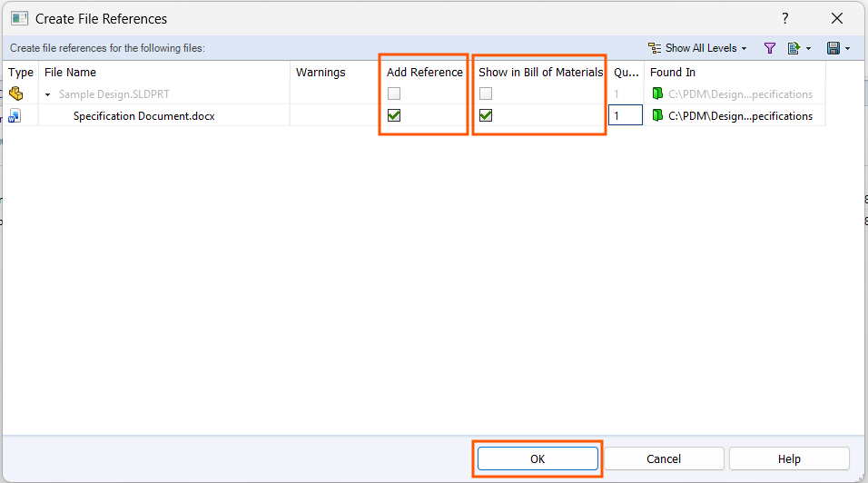Uncheck Show in Bill of Materials for Specification Document
The width and height of the screenshot is (868, 483).
point(486,115)
